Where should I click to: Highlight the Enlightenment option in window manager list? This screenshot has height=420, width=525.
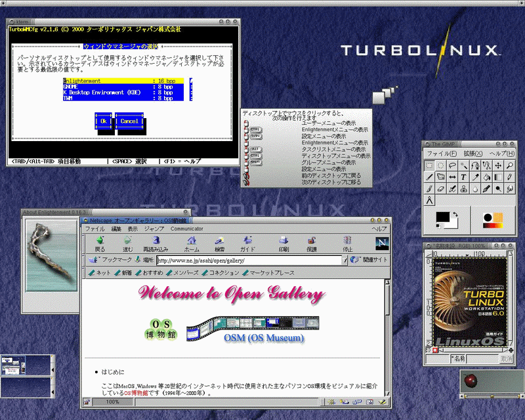(x=123, y=81)
